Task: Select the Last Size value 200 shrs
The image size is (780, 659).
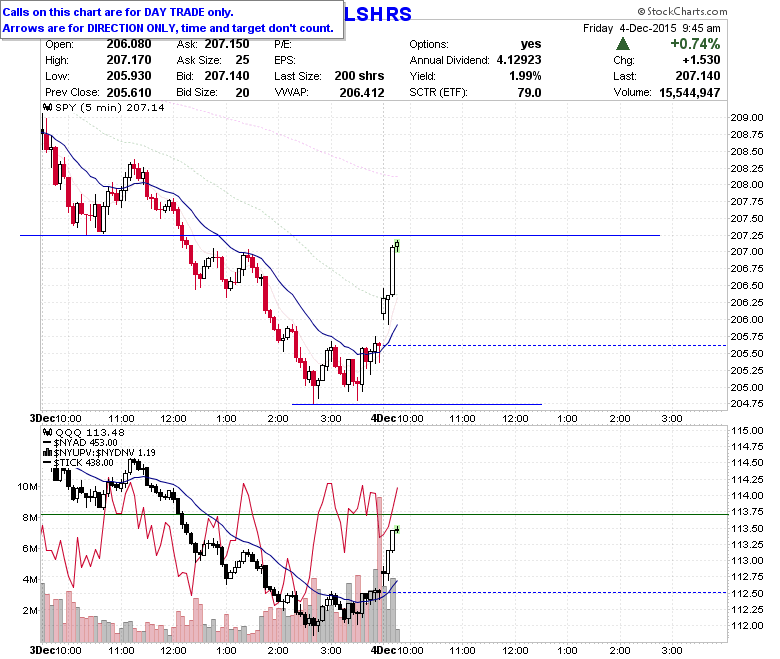Action: tap(359, 76)
